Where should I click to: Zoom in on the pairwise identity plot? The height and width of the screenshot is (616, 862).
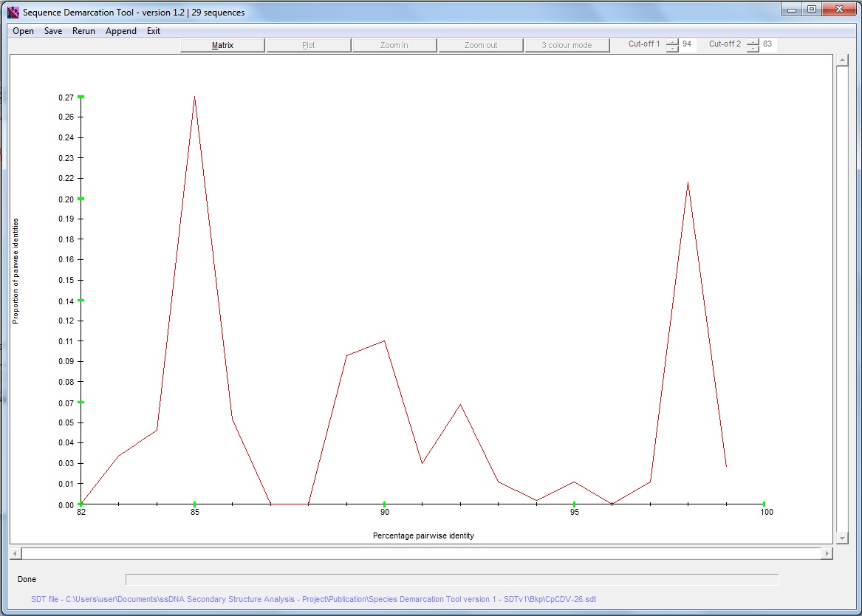point(394,44)
